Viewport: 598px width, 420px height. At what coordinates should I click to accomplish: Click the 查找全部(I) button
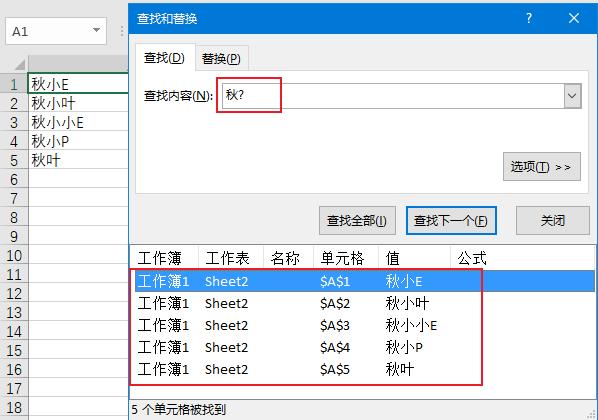click(x=357, y=220)
